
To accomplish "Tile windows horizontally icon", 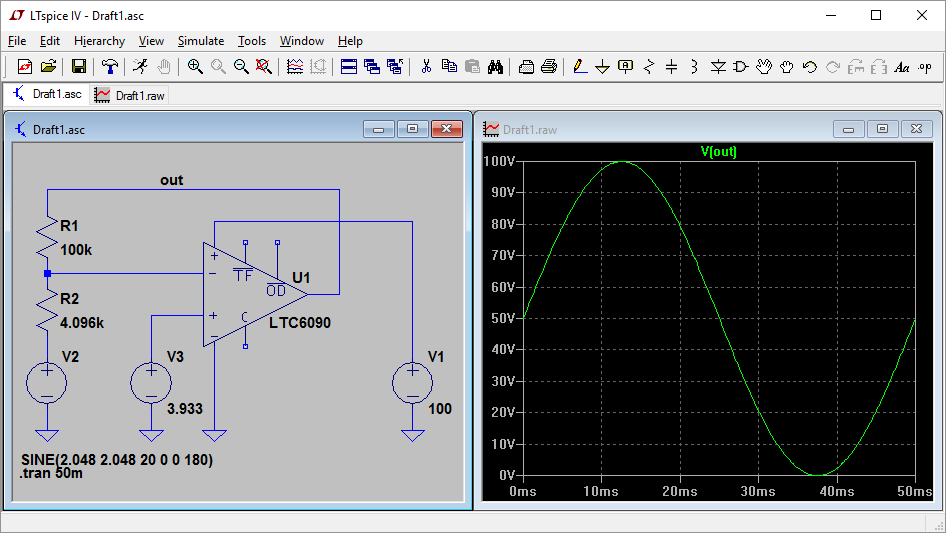I will 349,66.
